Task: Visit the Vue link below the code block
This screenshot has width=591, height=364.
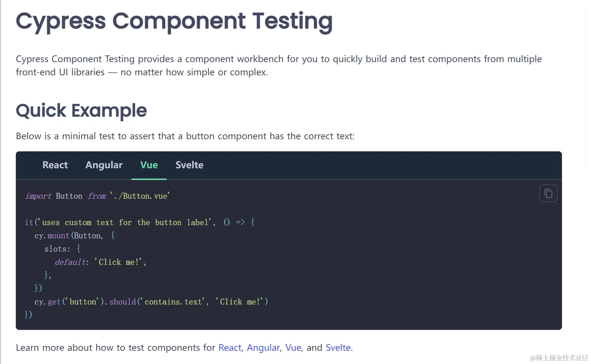Action: tap(293, 347)
